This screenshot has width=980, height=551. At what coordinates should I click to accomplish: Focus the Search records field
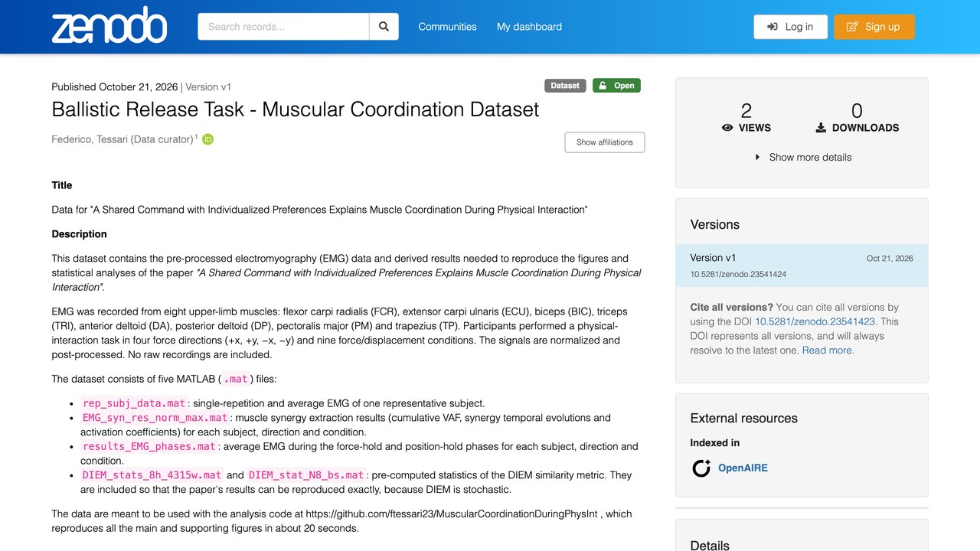tap(283, 27)
